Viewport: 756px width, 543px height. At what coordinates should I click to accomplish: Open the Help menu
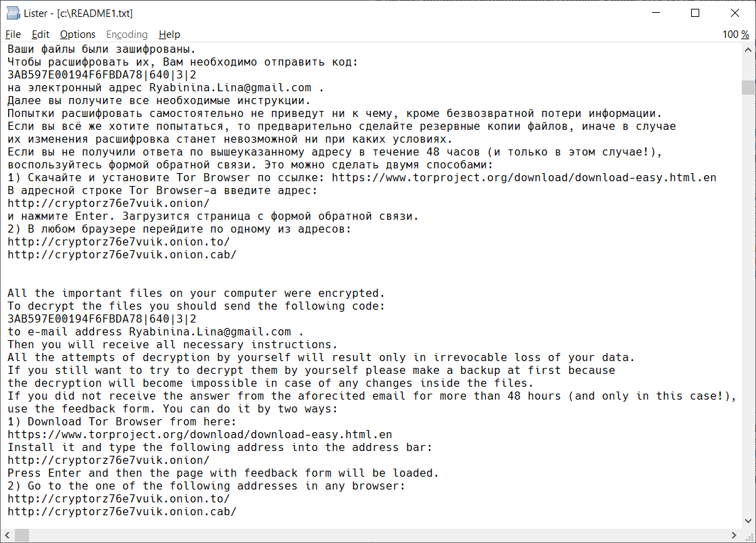(169, 34)
